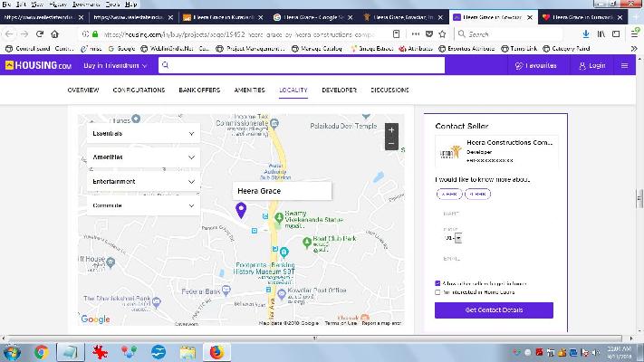Click the browser Forward arrow
The image size is (644, 362).
24,34
